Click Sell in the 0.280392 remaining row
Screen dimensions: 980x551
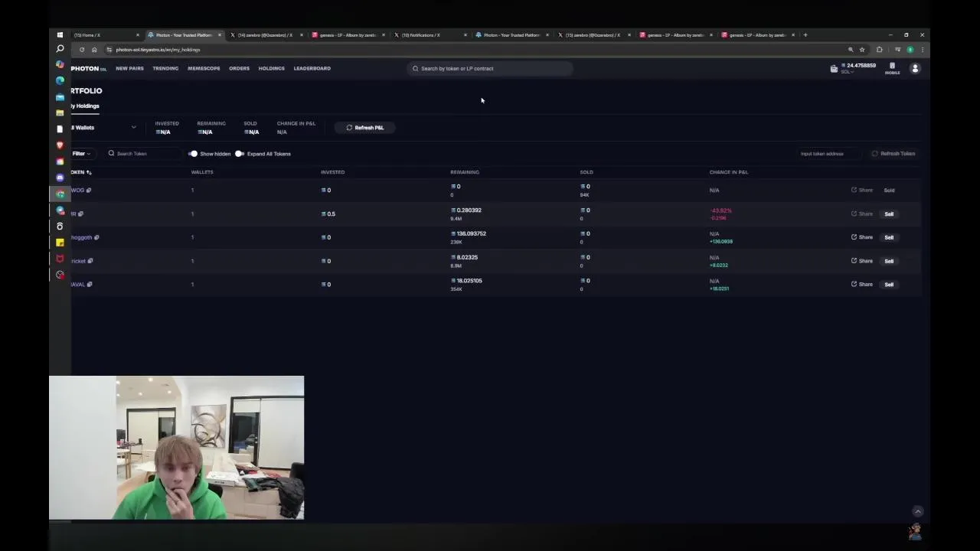[x=889, y=214]
